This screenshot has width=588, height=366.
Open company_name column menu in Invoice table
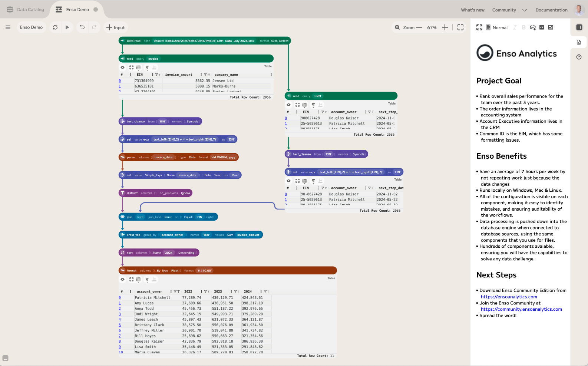click(271, 75)
